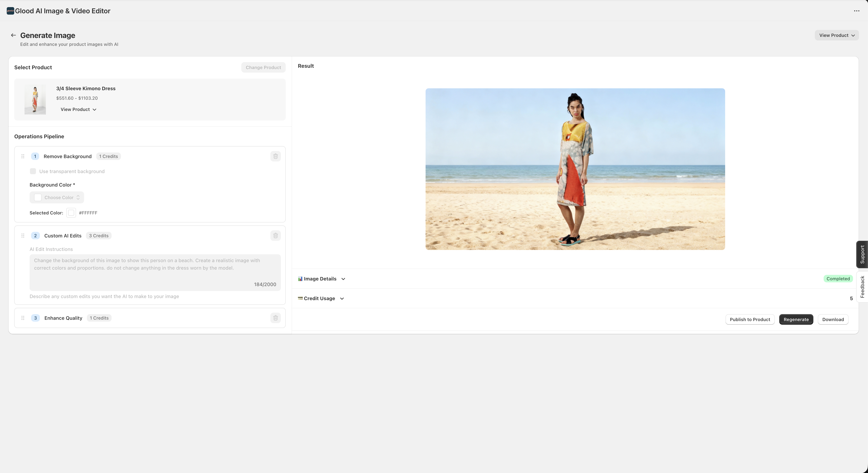Open the overflow menu in the top-right corner
The width and height of the screenshot is (868, 473).
pyautogui.click(x=856, y=11)
